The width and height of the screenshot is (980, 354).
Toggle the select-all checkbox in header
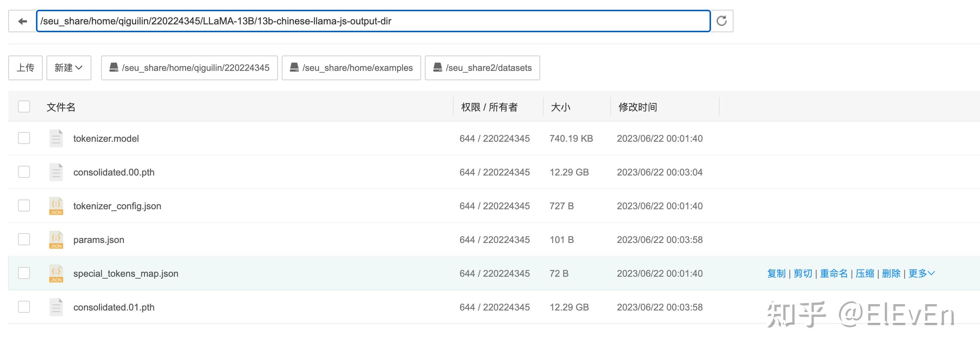(24, 106)
